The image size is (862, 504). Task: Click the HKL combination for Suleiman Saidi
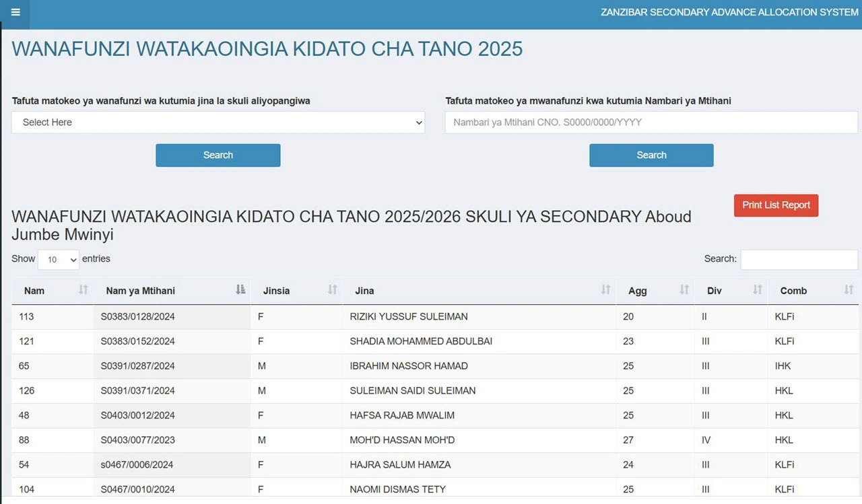pos(784,390)
